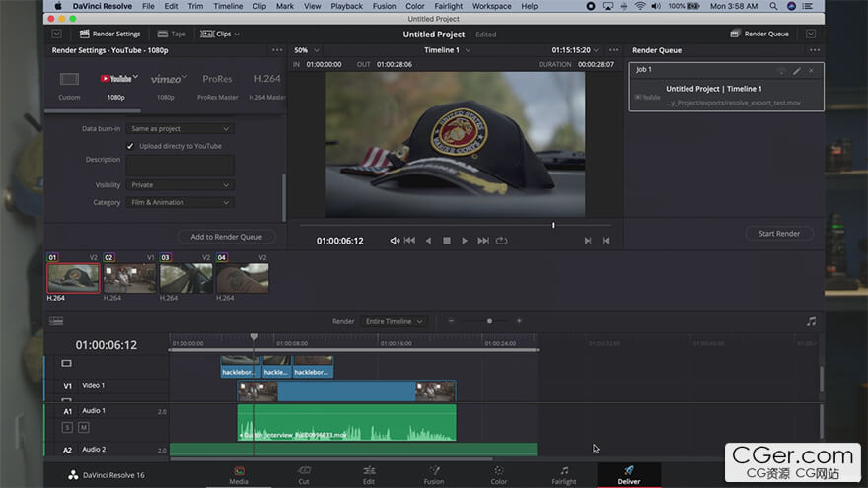Toggle the Tape panel
The height and width of the screenshot is (488, 868).
pyautogui.click(x=172, y=34)
